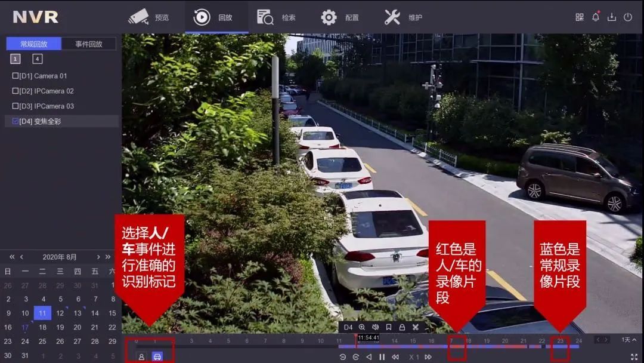The width and height of the screenshot is (644, 363).
Task: Open the QR code panel
Action: 580,17
